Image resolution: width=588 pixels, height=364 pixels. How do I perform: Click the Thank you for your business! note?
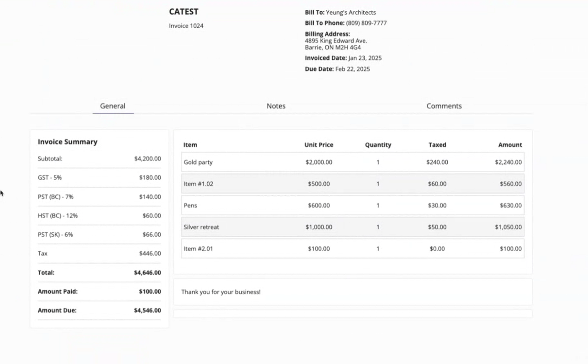[221, 292]
